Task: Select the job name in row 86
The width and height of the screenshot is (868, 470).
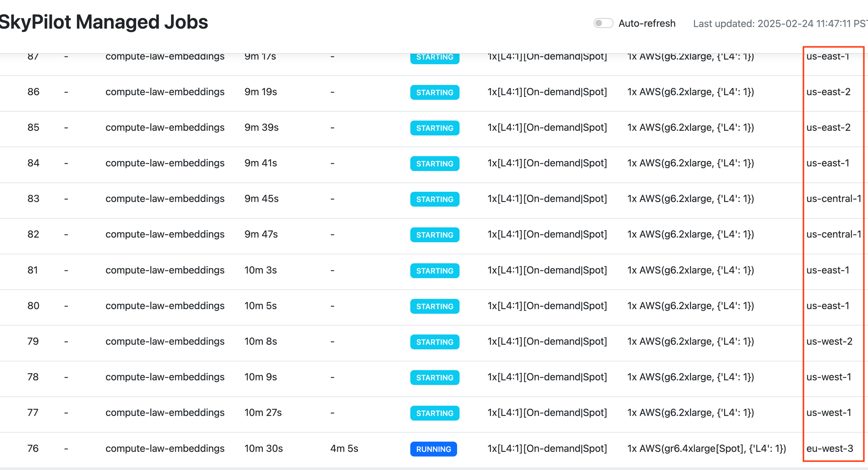Action: (165, 92)
